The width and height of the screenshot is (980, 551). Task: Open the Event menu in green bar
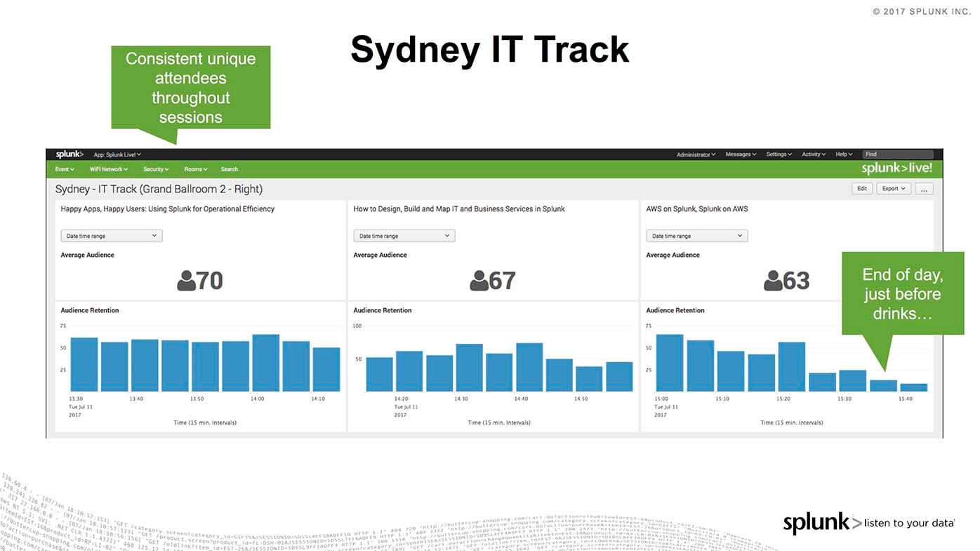pyautogui.click(x=65, y=169)
